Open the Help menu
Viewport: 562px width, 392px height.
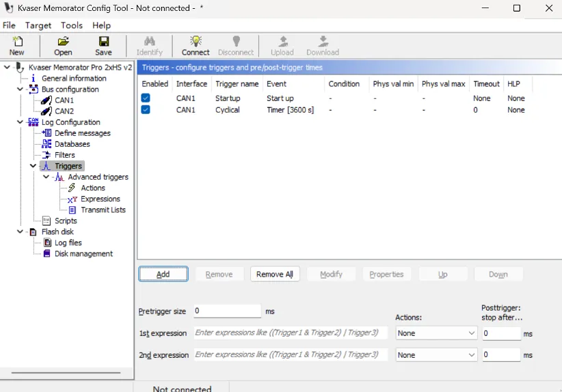pos(101,25)
